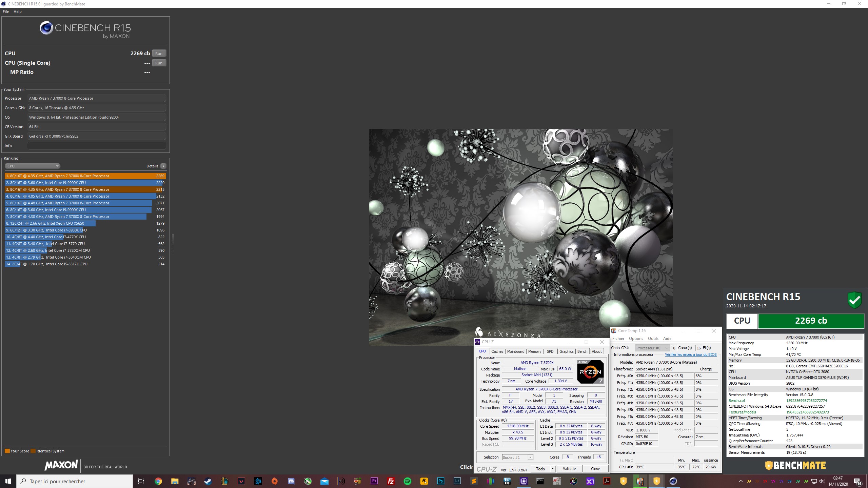Launch Steam from the taskbar
Viewport: 868px width, 488px height.
[208, 481]
